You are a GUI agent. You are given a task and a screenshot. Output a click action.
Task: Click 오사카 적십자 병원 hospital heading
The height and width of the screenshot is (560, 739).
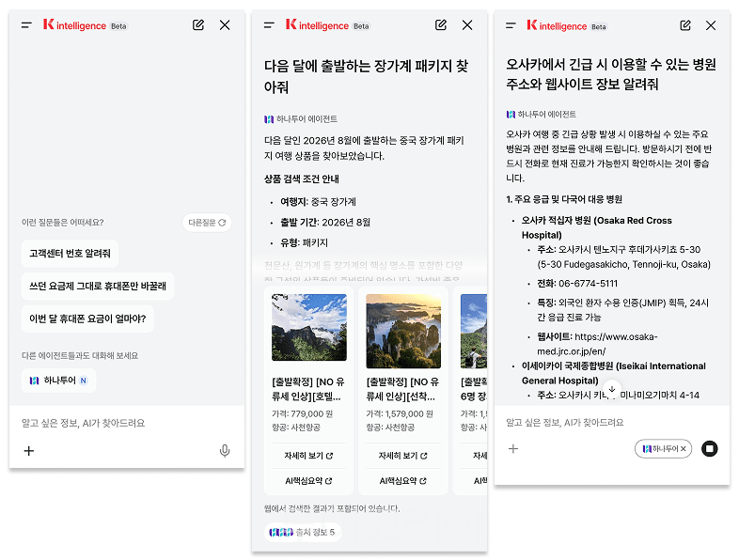point(597,227)
